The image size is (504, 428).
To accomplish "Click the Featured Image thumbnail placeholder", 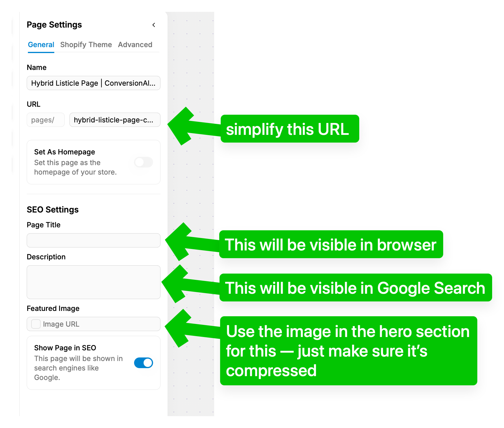I will 36,324.
